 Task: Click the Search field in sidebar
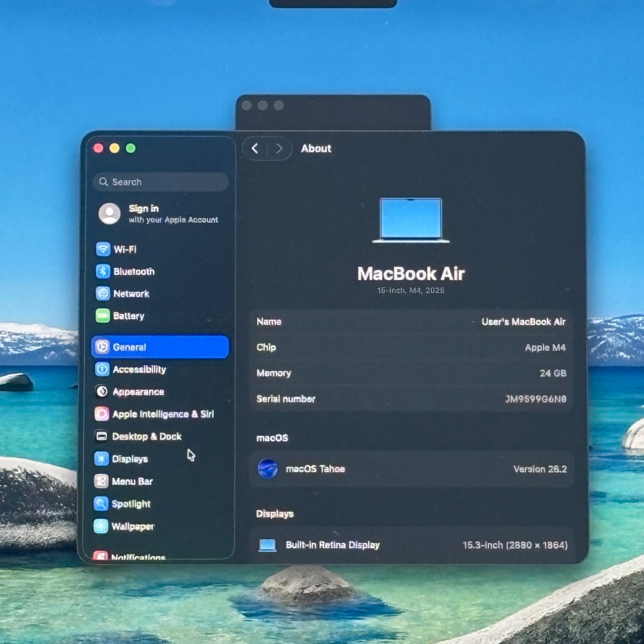[x=161, y=182]
